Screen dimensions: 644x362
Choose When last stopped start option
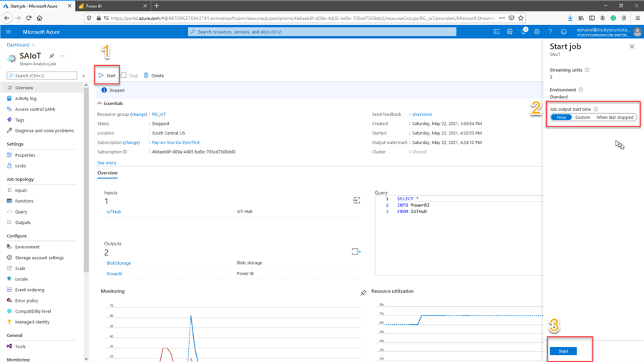615,117
